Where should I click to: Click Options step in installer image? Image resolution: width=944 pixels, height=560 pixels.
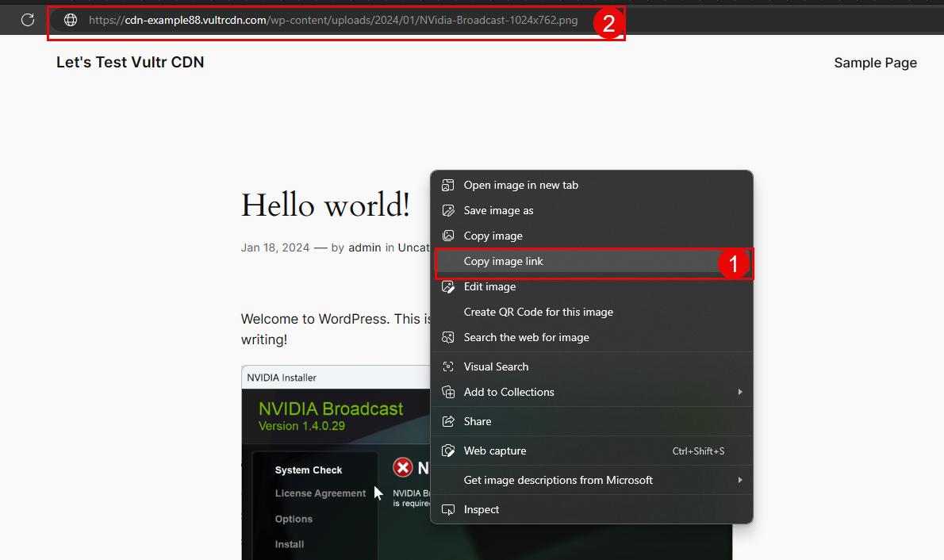pos(294,519)
